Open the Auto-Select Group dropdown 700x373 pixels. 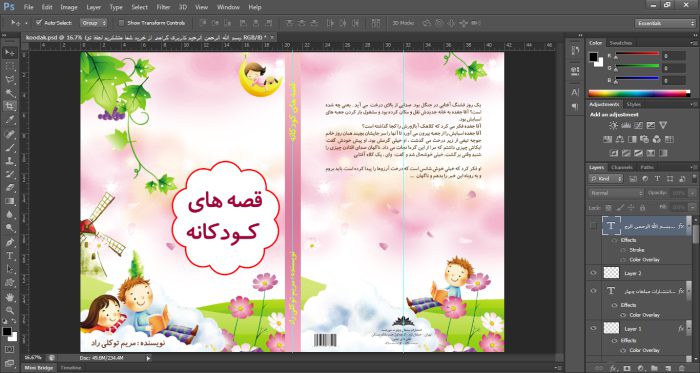93,23
